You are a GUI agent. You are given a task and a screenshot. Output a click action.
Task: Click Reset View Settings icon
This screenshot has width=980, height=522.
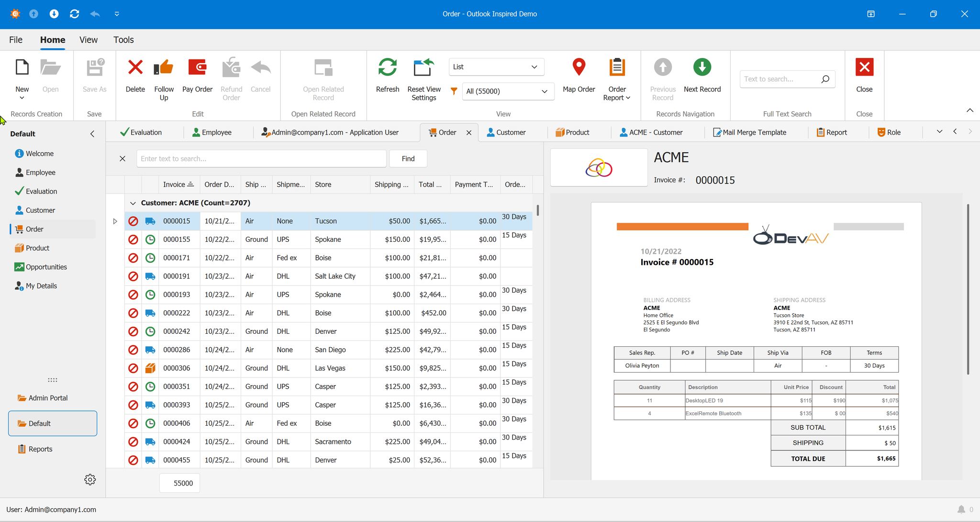pos(424,68)
